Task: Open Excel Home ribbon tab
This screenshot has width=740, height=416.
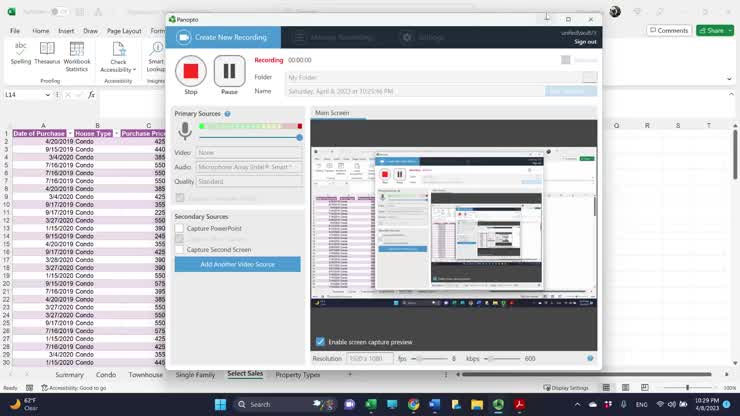Action: [41, 31]
